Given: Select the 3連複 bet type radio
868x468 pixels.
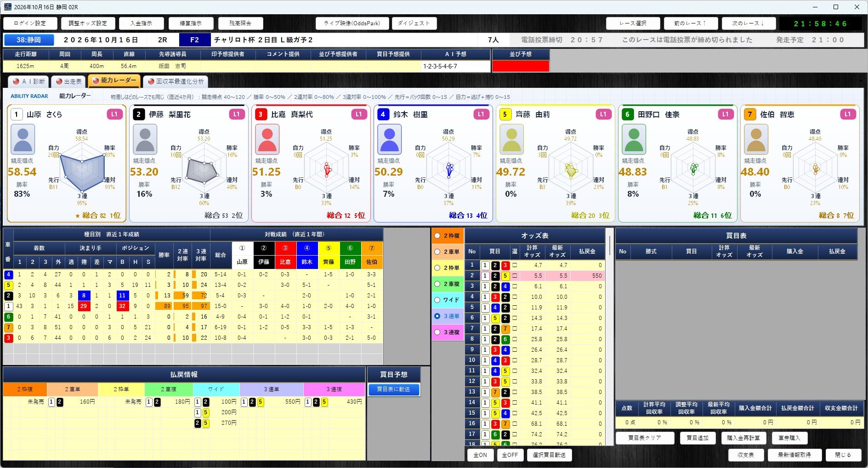Looking at the screenshot, I should click(x=437, y=332).
